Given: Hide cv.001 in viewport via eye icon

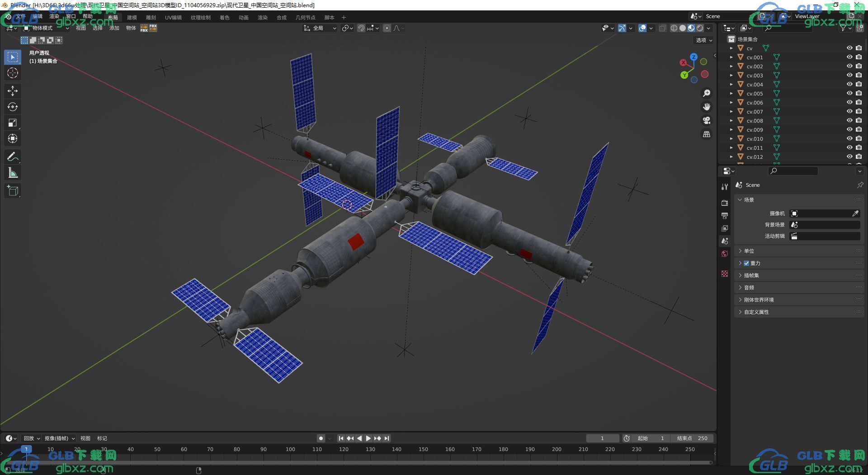Looking at the screenshot, I should pos(849,57).
